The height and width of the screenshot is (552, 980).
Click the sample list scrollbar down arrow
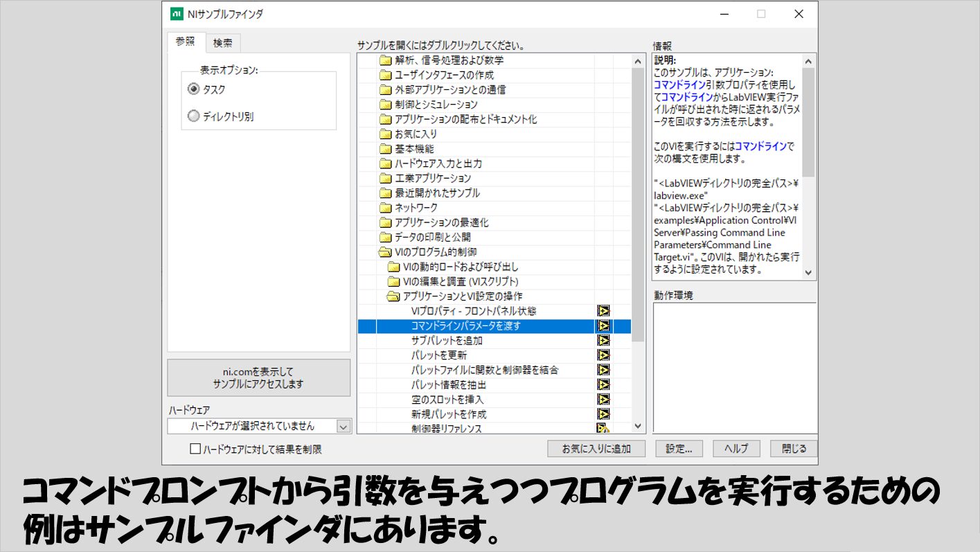639,427
